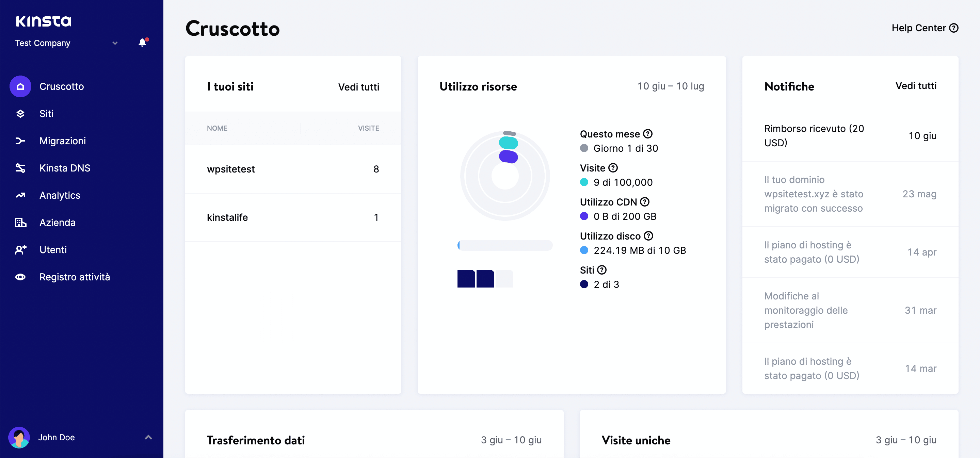Click Vedi tutti under Notifiche
This screenshot has width=980, height=458.
[916, 86]
